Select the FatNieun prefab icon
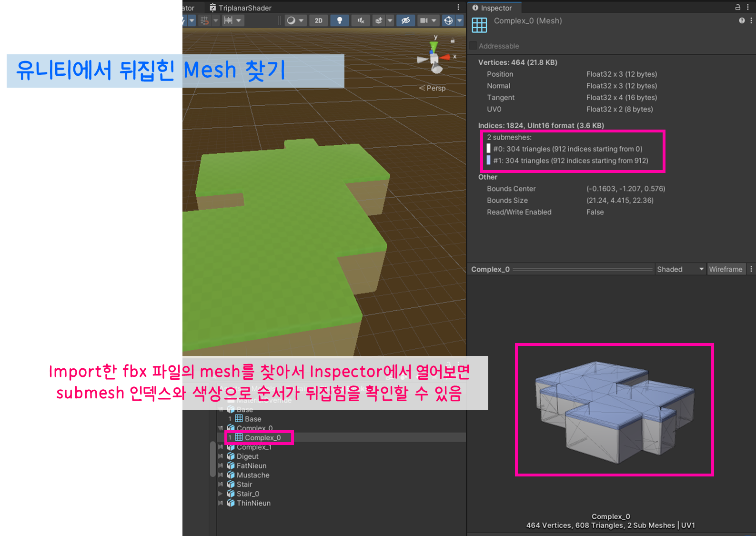This screenshot has height=536, width=756. (x=231, y=465)
